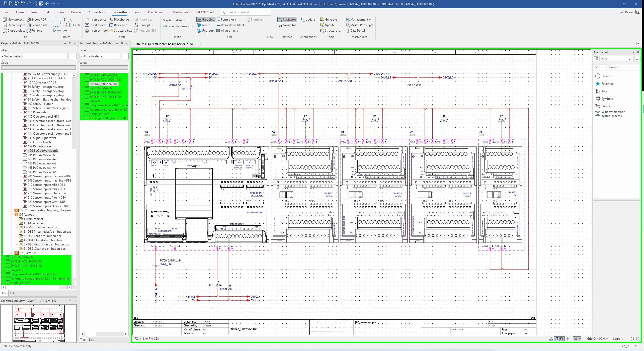Click the zoom window magnifier in status bar

pos(632,339)
